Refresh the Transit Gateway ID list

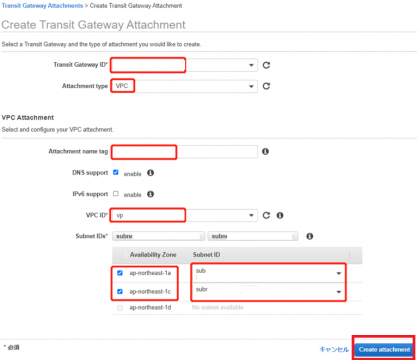[x=266, y=65]
